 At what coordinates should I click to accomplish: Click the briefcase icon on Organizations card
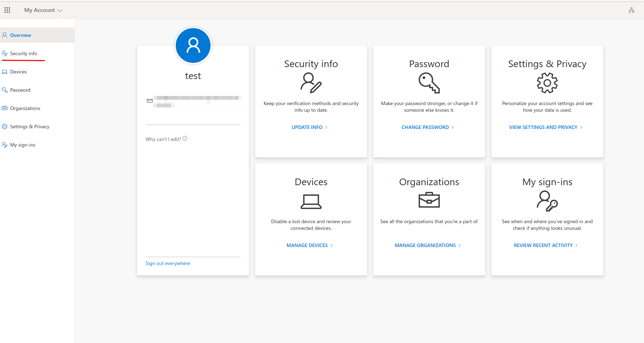[429, 200]
